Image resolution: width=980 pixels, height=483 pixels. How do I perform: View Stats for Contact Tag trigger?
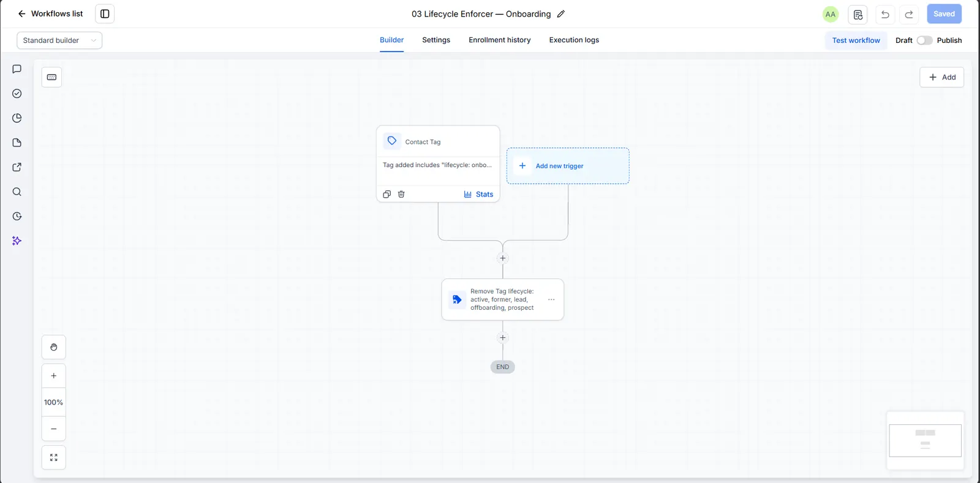[x=478, y=194]
